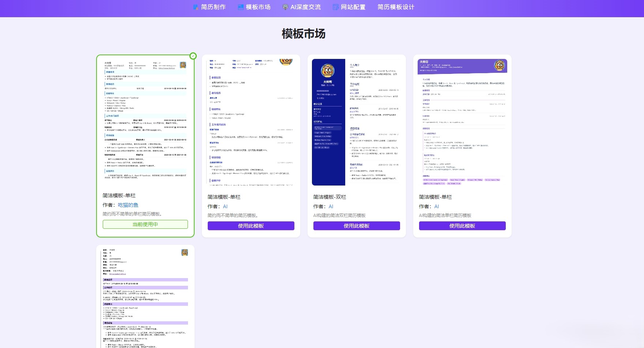644x348 pixels.
Task: Click the avatar in the 吃猫的鱼 template preview
Action: point(183,65)
